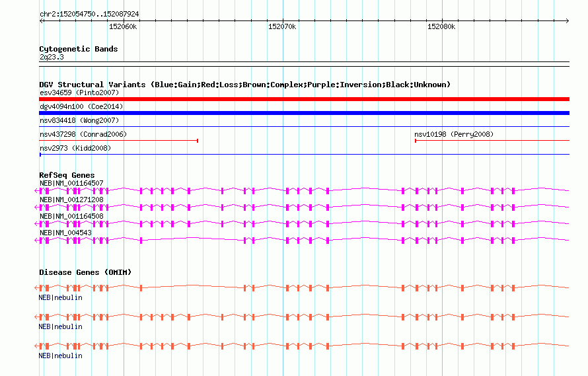Viewport: 588px width, 376px height.
Task: Open the nsv10198 (Perry2008) label
Action: tap(454, 134)
